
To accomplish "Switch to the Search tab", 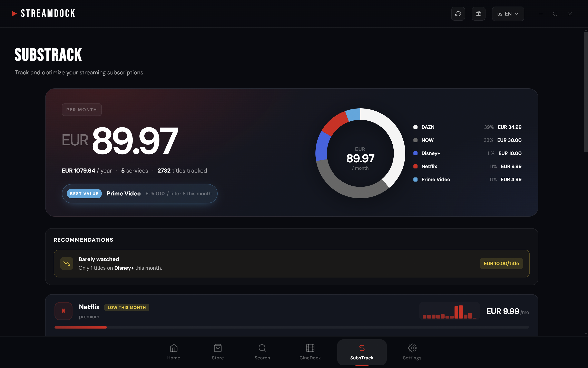I will (262, 352).
